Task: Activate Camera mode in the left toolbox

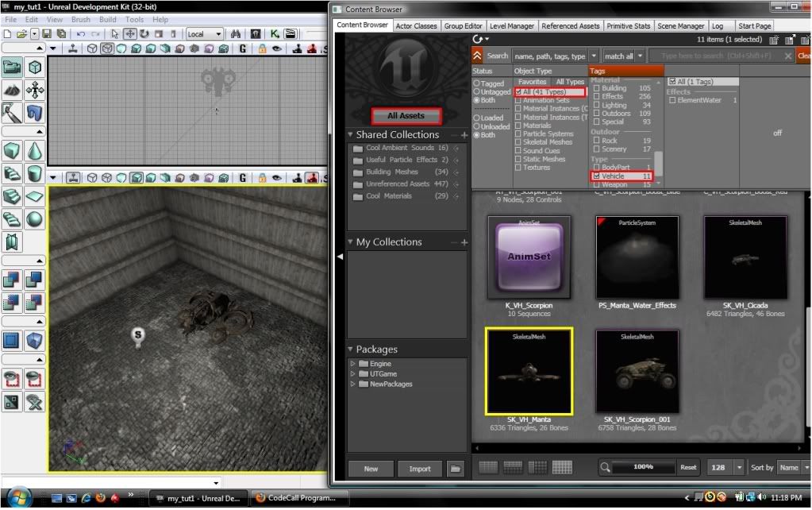Action: click(12, 68)
